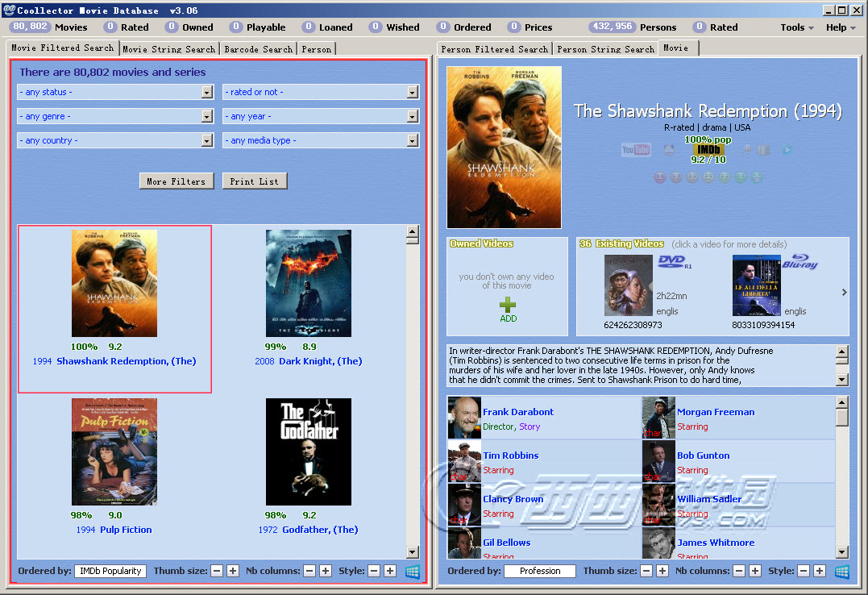This screenshot has height=595, width=868.
Task: Open Frank Darabont person link
Action: pyautogui.click(x=518, y=412)
